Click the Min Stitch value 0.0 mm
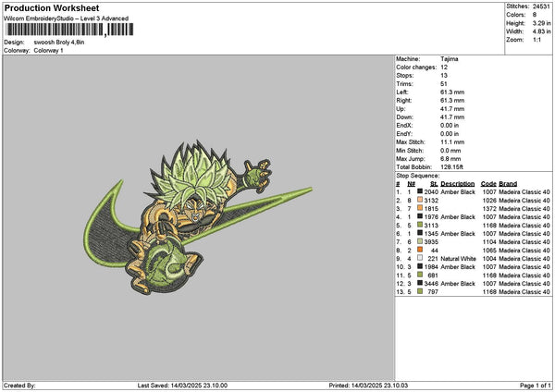Image resolution: width=555 pixels, height=392 pixels. point(450,151)
